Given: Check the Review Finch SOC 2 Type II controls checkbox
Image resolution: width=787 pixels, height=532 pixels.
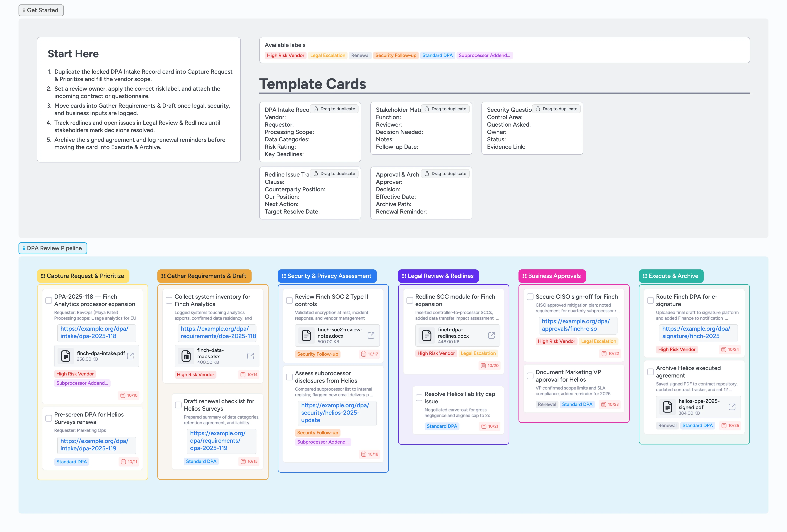Looking at the screenshot, I should click(289, 300).
